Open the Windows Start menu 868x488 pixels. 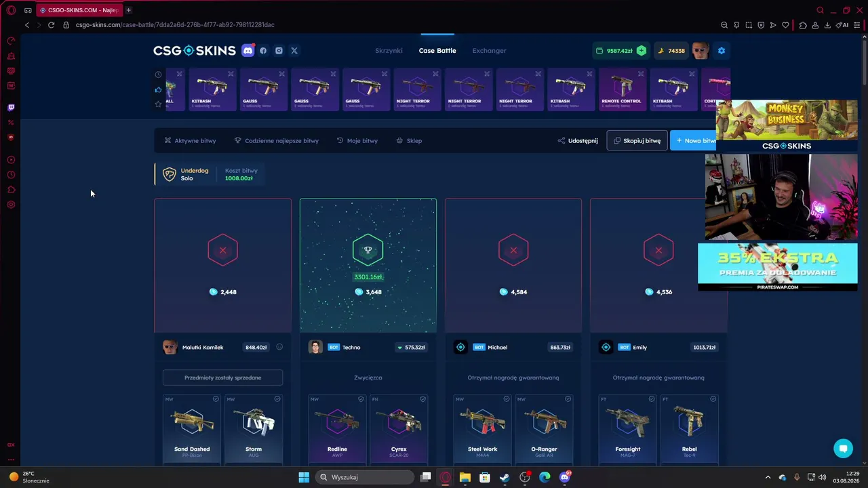pos(304,477)
